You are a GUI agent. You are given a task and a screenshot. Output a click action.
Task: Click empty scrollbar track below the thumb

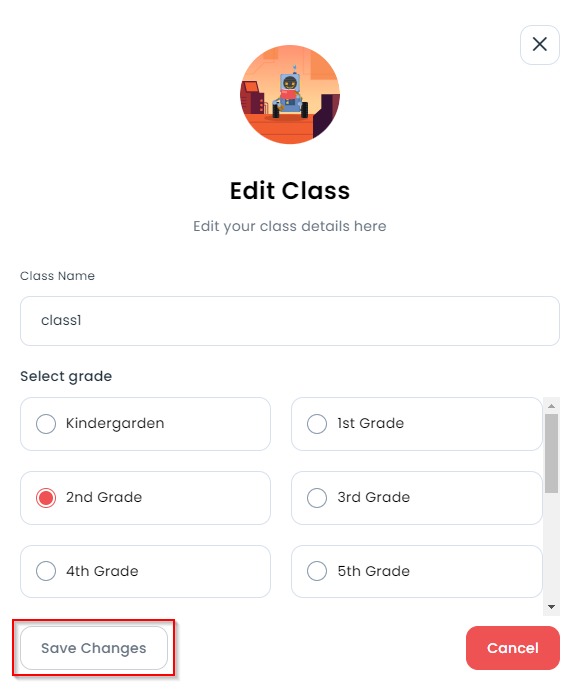point(551,546)
